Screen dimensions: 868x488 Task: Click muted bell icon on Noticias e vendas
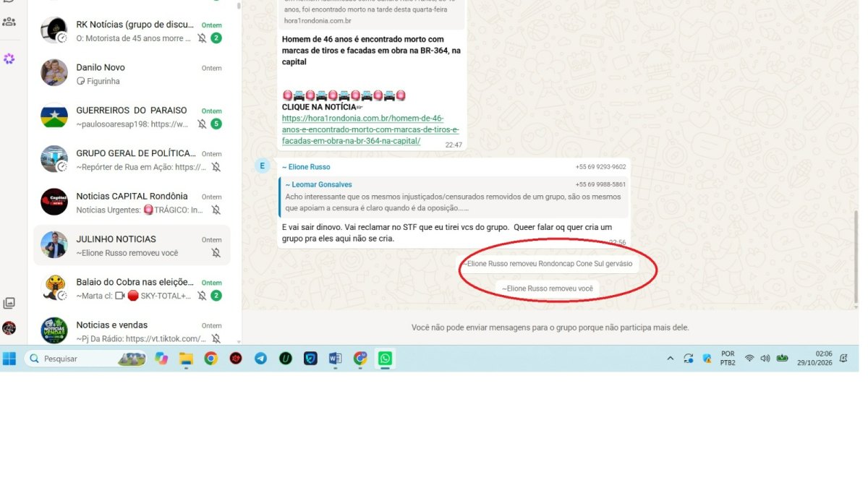click(216, 338)
